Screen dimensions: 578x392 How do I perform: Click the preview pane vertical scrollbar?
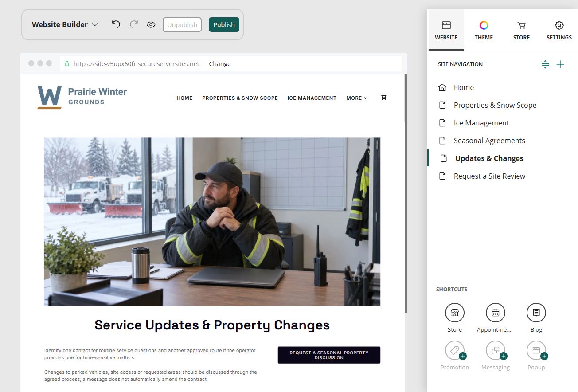click(x=406, y=193)
